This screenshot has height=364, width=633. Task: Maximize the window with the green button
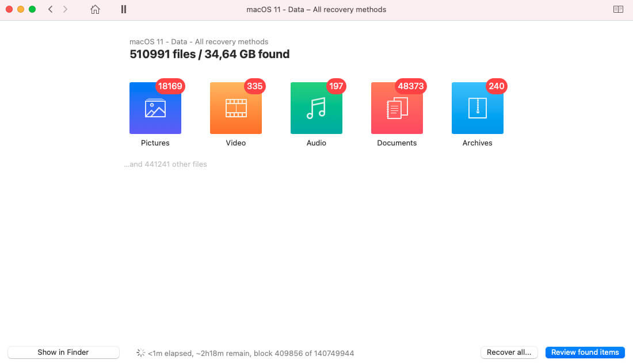(x=32, y=9)
